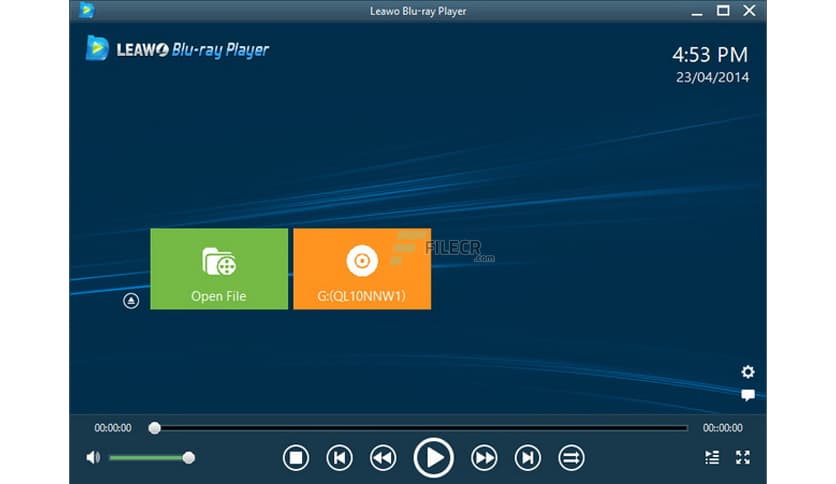This screenshot has height=484, width=836.
Task: Click the Play button
Action: coord(433,457)
